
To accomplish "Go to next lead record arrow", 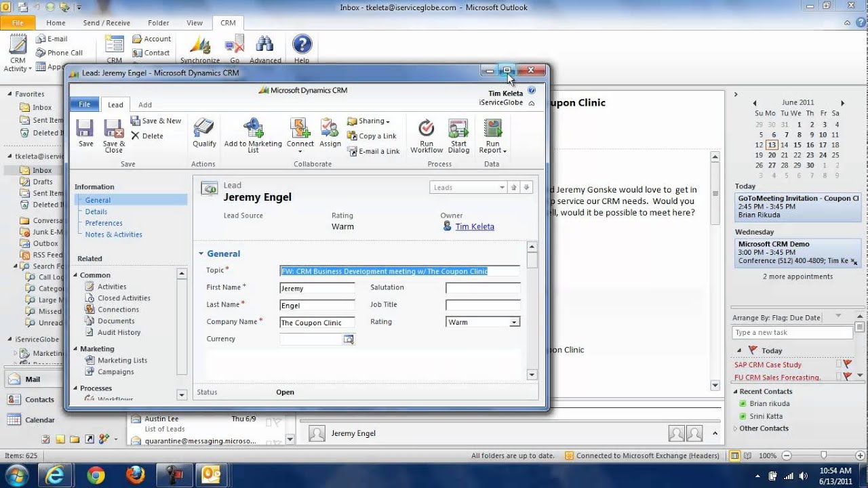I will [527, 188].
